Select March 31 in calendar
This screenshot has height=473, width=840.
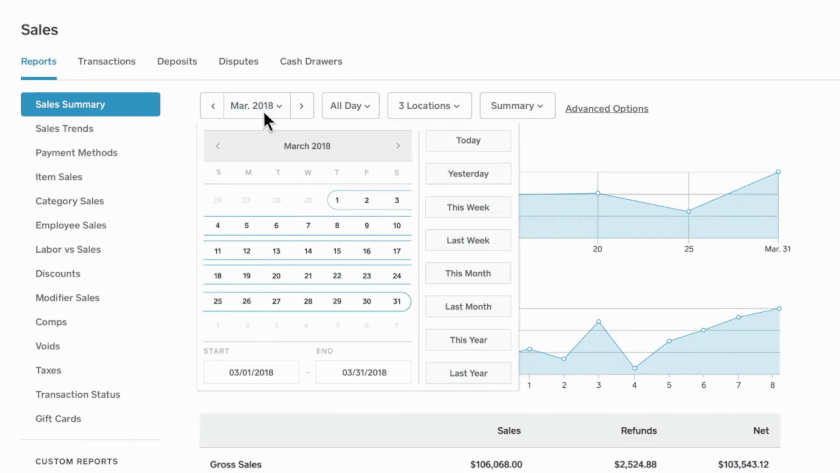(x=396, y=301)
